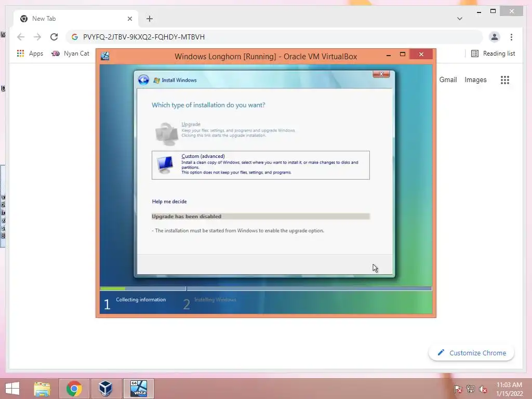This screenshot has height=399, width=532.
Task: Go back with Install Windows blue arrow
Action: tap(143, 80)
